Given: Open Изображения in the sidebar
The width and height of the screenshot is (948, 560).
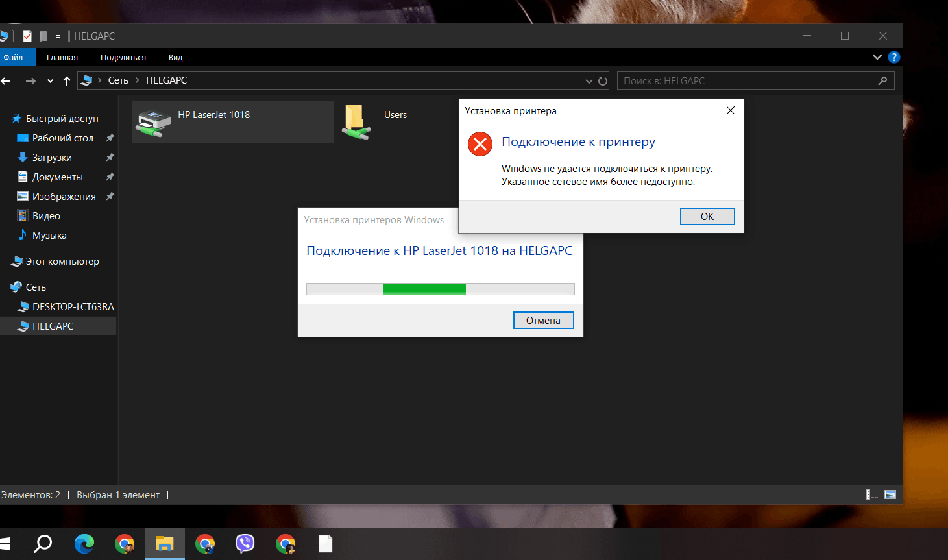Looking at the screenshot, I should pos(64,197).
